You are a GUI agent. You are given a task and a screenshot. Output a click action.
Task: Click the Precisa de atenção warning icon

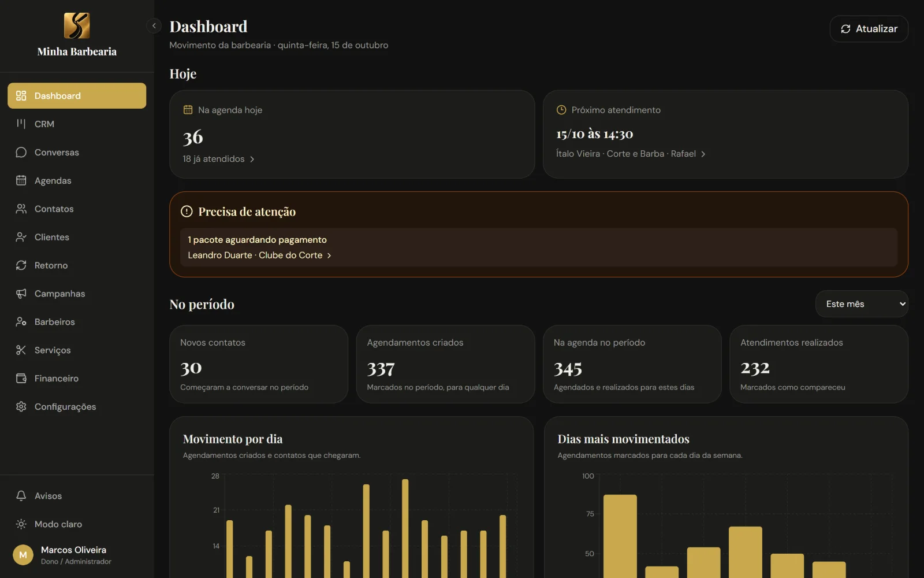187,212
